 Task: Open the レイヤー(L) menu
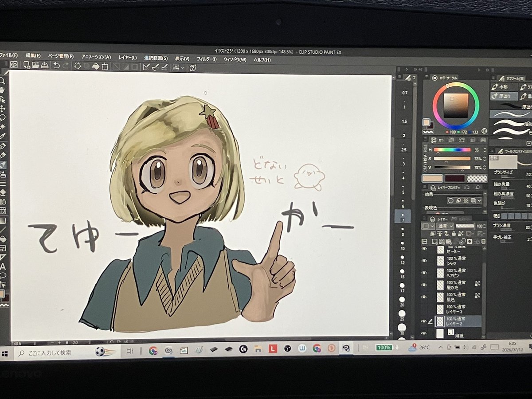128,57
